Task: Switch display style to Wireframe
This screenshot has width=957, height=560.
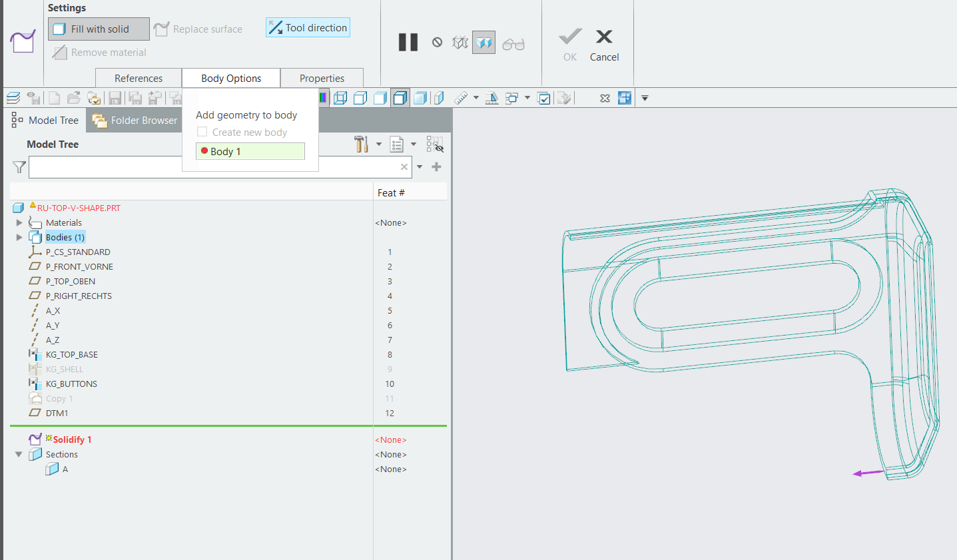Action: (340, 97)
